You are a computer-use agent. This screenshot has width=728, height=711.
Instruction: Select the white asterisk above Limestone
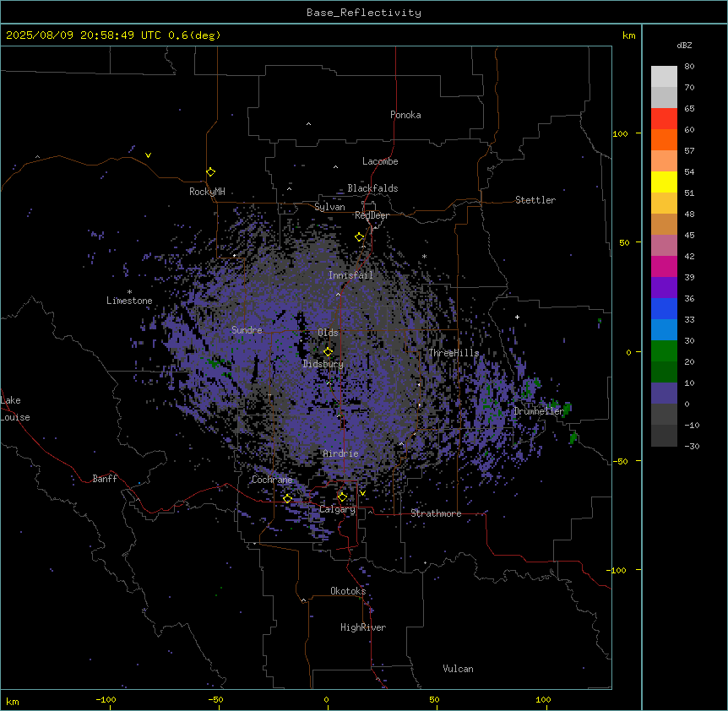129,292
